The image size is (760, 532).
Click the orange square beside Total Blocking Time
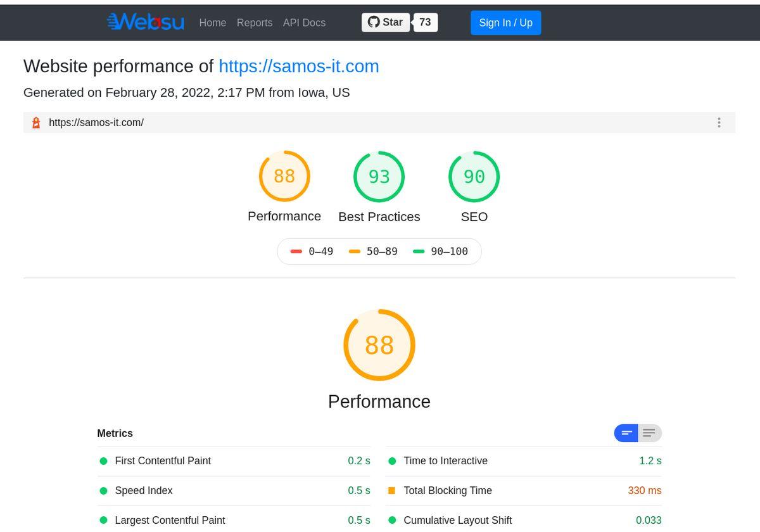coord(391,491)
